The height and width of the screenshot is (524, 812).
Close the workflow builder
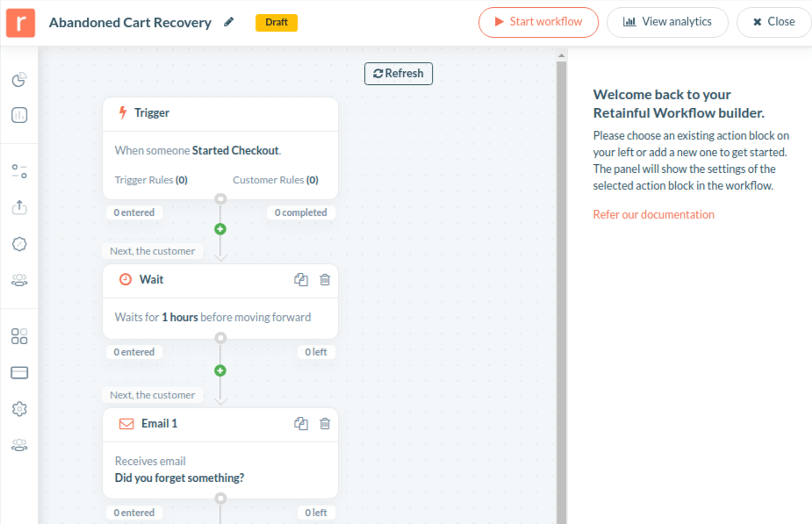point(773,22)
